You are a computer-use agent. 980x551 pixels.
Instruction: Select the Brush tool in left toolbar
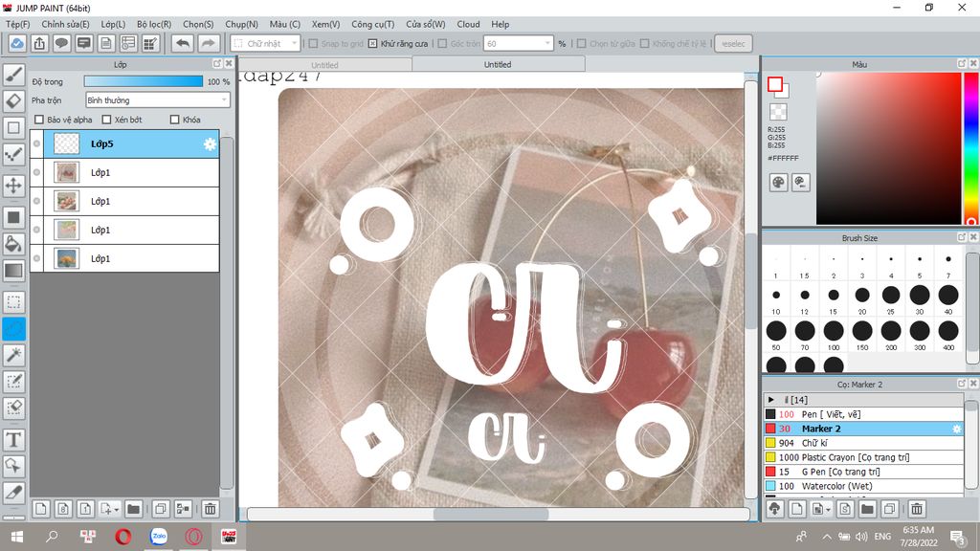pos(13,74)
